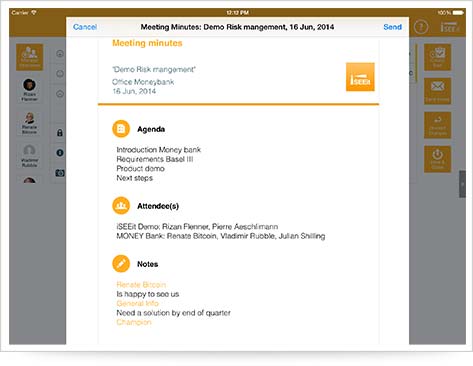Tap the third round expand icon behind dialog
The width and height of the screenshot is (473, 366).
[60, 94]
